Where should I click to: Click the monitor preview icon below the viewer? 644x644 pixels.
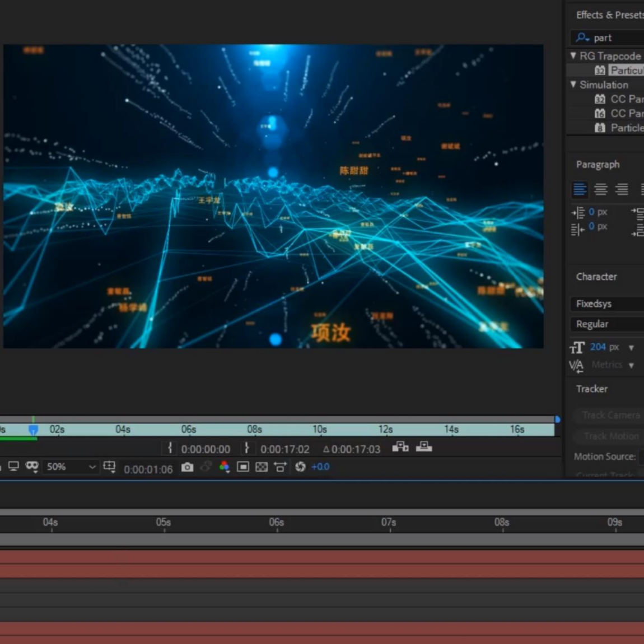[x=13, y=466]
